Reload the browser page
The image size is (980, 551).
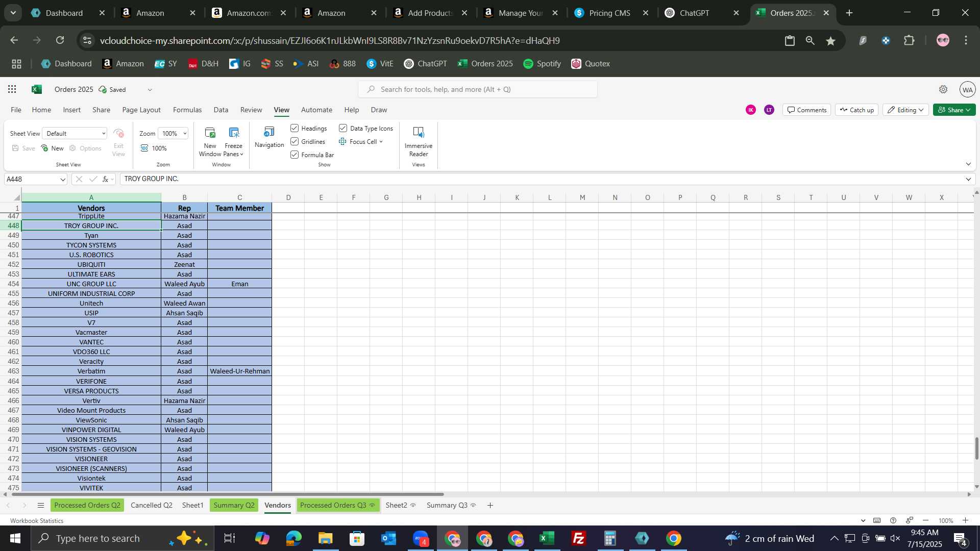(60, 40)
